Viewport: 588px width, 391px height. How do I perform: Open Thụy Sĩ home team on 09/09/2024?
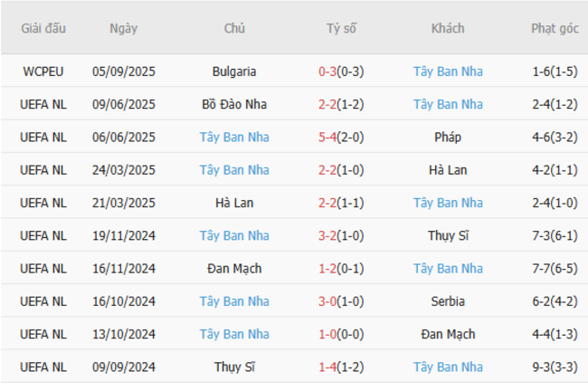(x=234, y=367)
